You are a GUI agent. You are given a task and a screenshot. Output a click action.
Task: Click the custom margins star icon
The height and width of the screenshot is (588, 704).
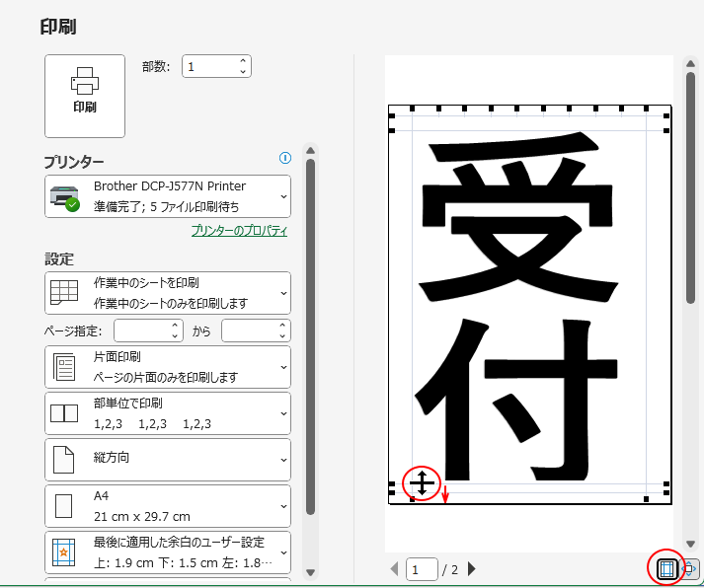coord(64,552)
